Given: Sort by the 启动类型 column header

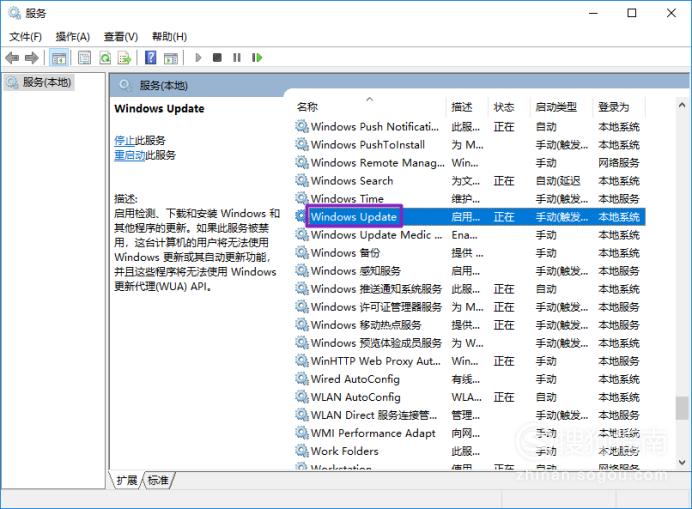Looking at the screenshot, I should (556, 107).
